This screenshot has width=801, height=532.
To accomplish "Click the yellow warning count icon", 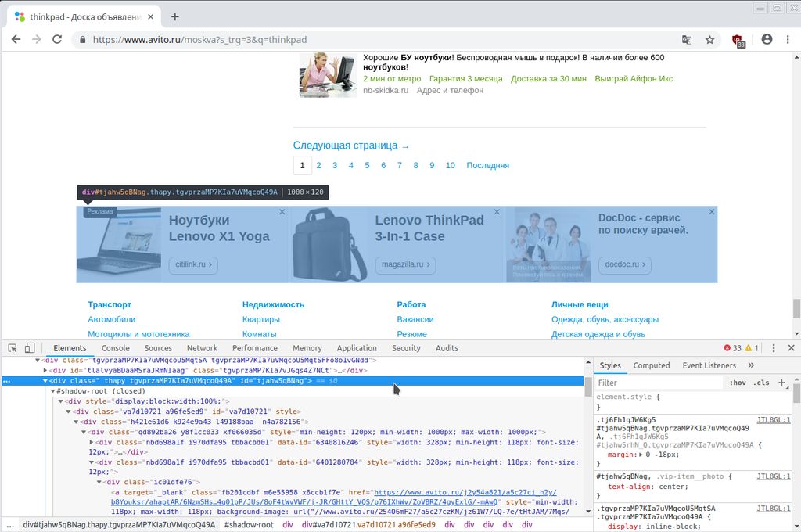I will click(x=749, y=348).
